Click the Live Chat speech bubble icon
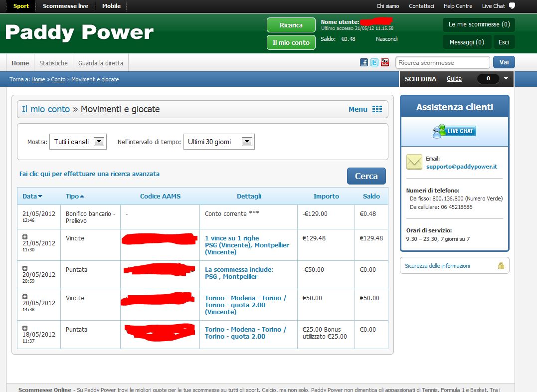Image resolution: width=537 pixels, height=392 pixels. [x=512, y=6]
